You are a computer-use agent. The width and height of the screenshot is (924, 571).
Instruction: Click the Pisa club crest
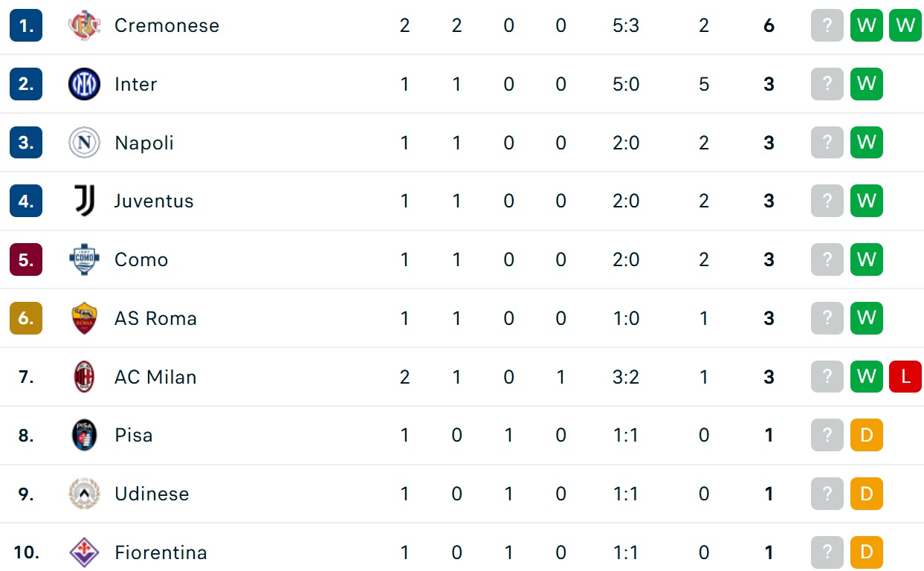tap(84, 435)
